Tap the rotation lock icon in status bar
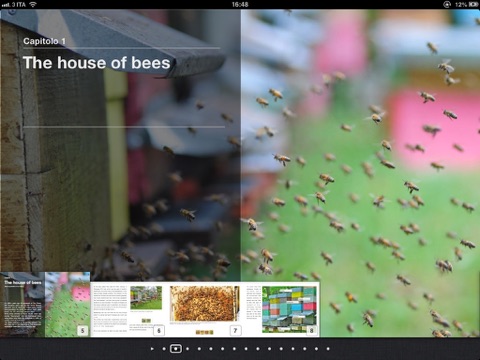Image resolution: width=480 pixels, height=360 pixels. tap(447, 4)
